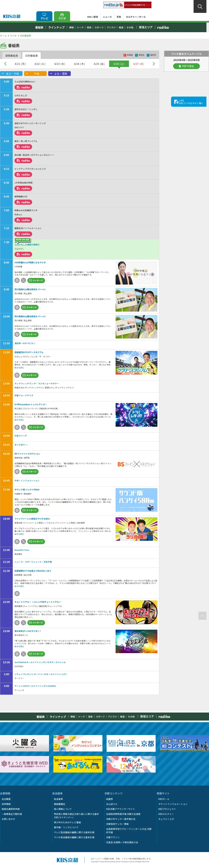Click ホーム in the breadcrumb

click(x=3, y=36)
